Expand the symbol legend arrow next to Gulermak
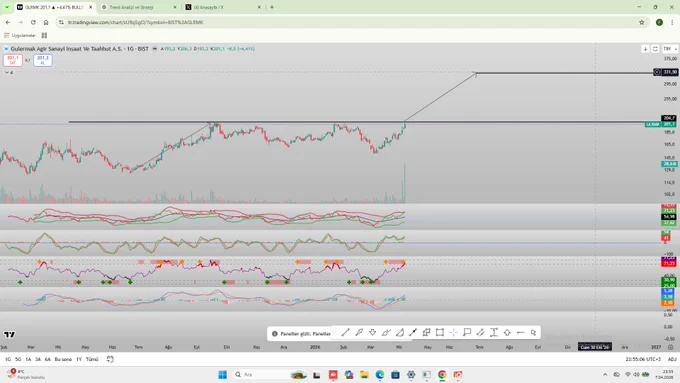Screen dimensions: 680x383 [x=6, y=49]
